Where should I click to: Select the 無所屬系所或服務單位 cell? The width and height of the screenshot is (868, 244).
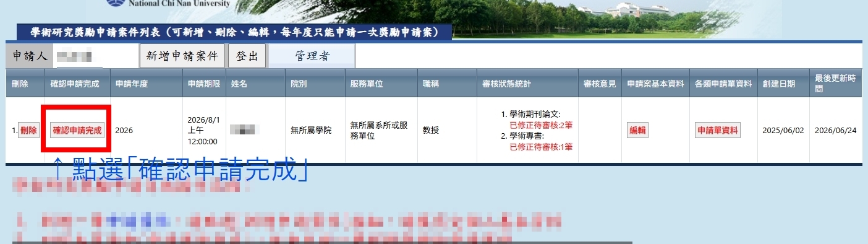point(379,131)
